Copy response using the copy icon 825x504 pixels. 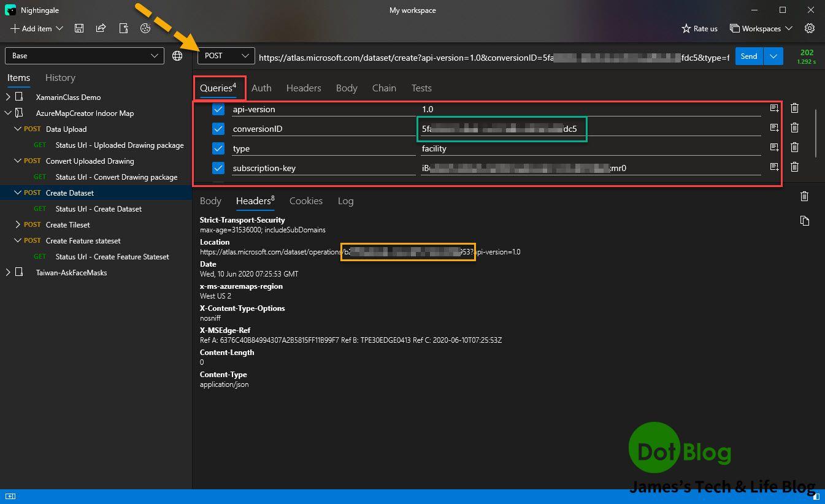click(804, 221)
